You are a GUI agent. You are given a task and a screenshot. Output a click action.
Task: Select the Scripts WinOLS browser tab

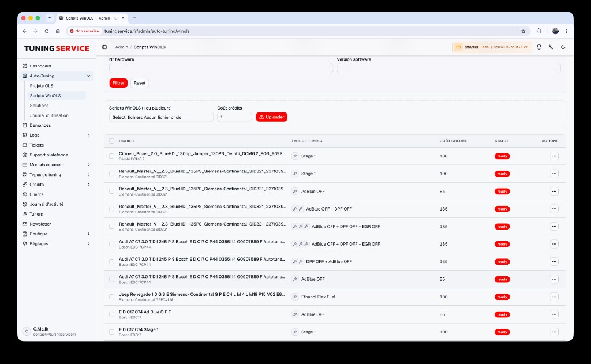coord(91,18)
